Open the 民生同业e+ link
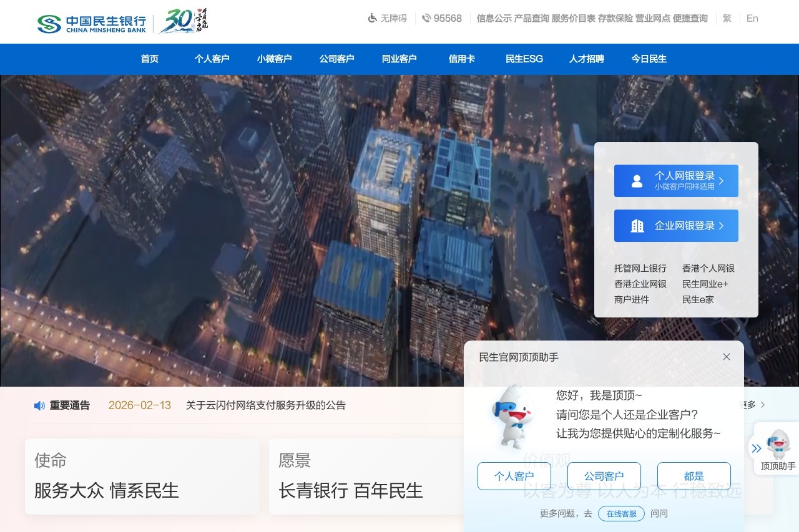 coord(705,284)
